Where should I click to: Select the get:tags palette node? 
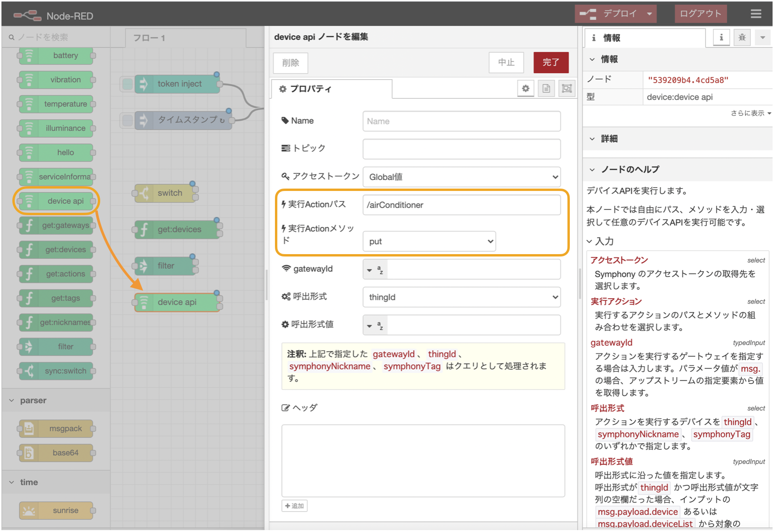point(56,298)
